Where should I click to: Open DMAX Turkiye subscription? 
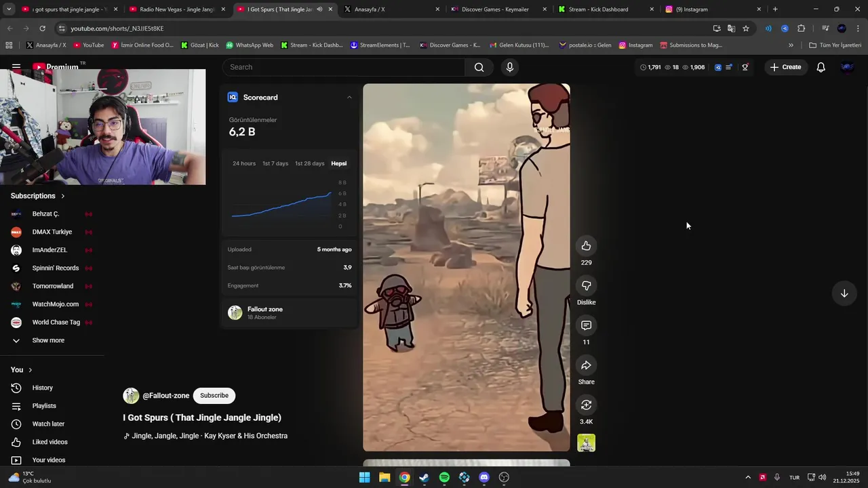click(x=52, y=232)
